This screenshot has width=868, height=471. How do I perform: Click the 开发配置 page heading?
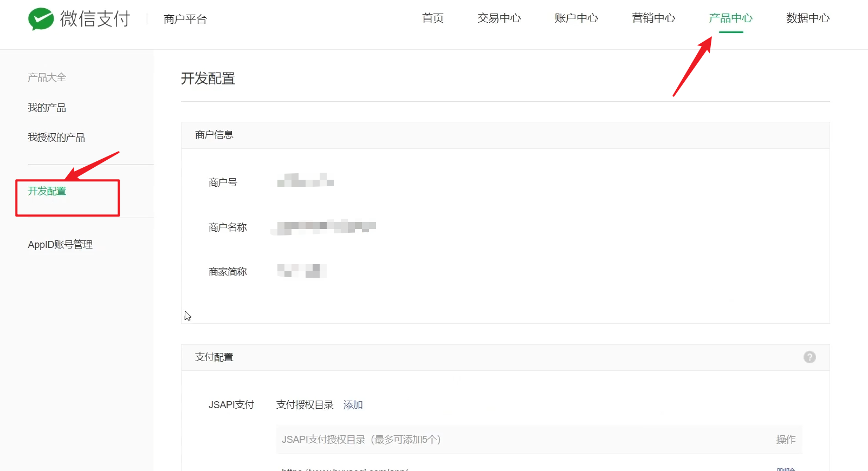tap(208, 79)
